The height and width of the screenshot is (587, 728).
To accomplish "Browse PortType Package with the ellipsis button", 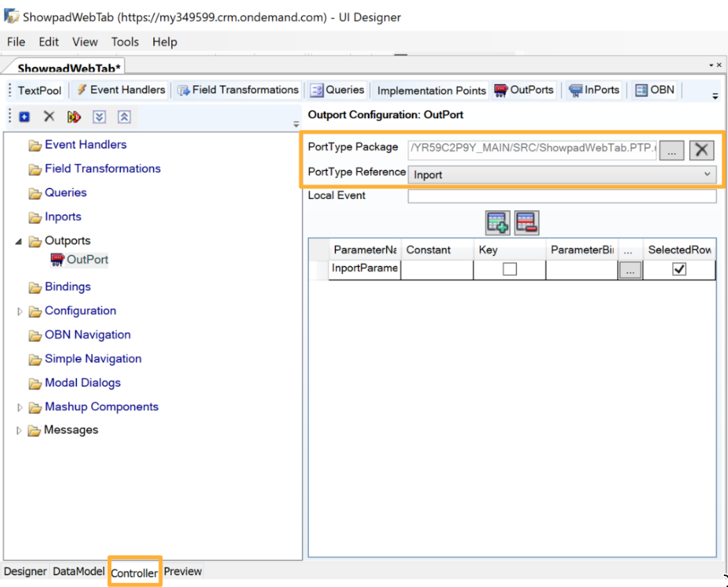I will 671,150.
